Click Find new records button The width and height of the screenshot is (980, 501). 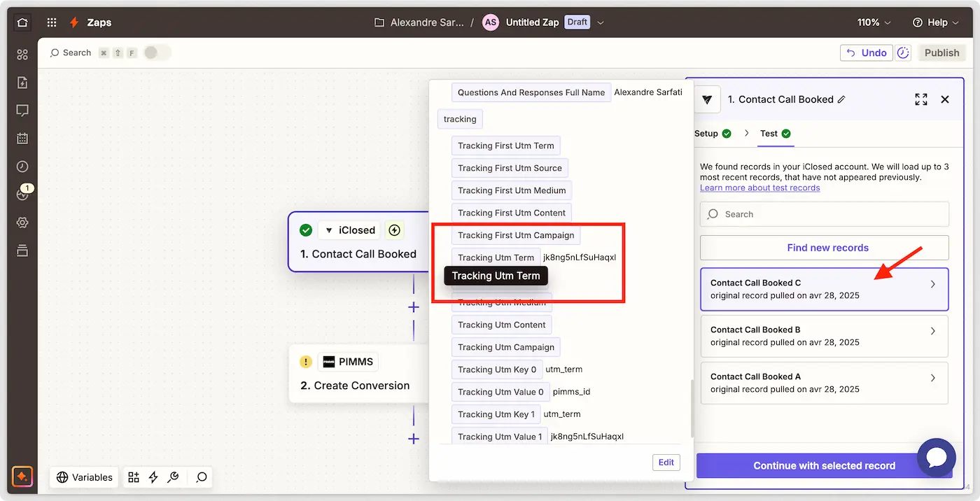click(x=824, y=248)
